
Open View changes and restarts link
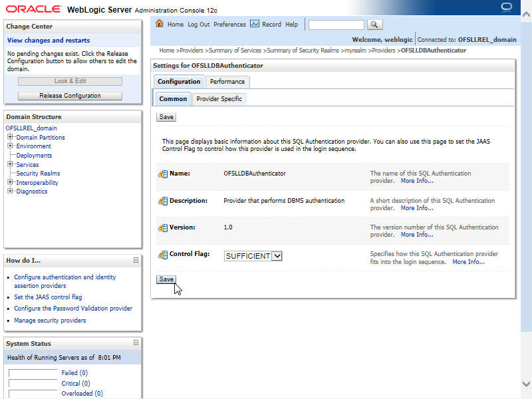(49, 41)
